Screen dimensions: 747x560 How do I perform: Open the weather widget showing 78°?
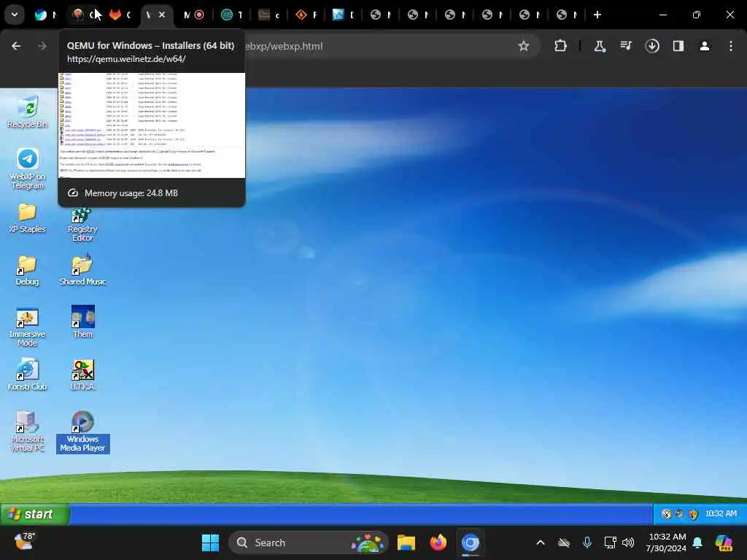tap(25, 542)
